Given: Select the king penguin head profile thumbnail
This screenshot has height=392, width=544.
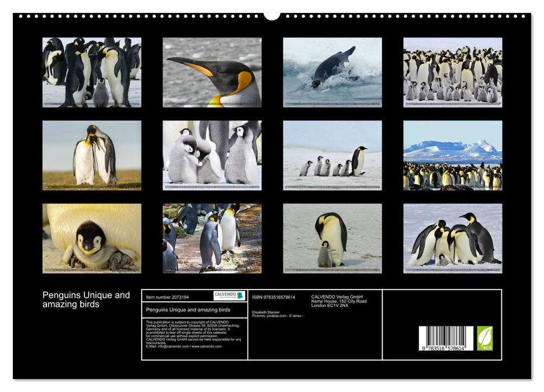Looking at the screenshot, I should point(213,74).
